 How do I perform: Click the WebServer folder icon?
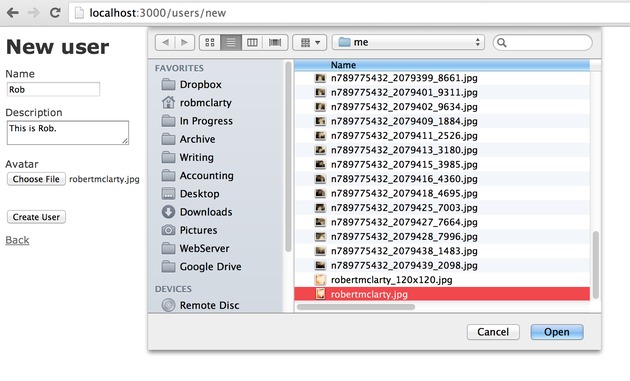pyautogui.click(x=168, y=248)
